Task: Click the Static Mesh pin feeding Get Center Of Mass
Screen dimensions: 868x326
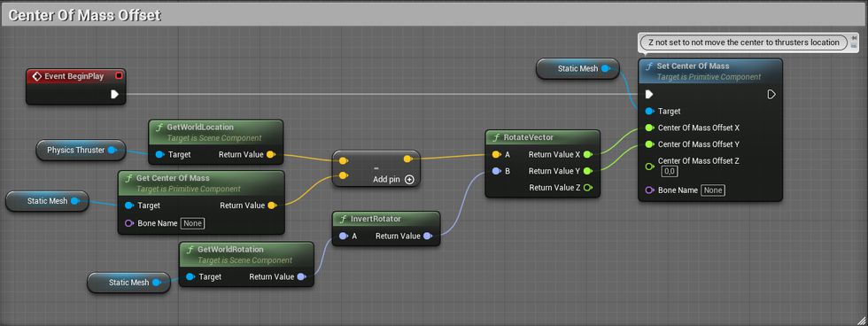Action: pos(75,201)
